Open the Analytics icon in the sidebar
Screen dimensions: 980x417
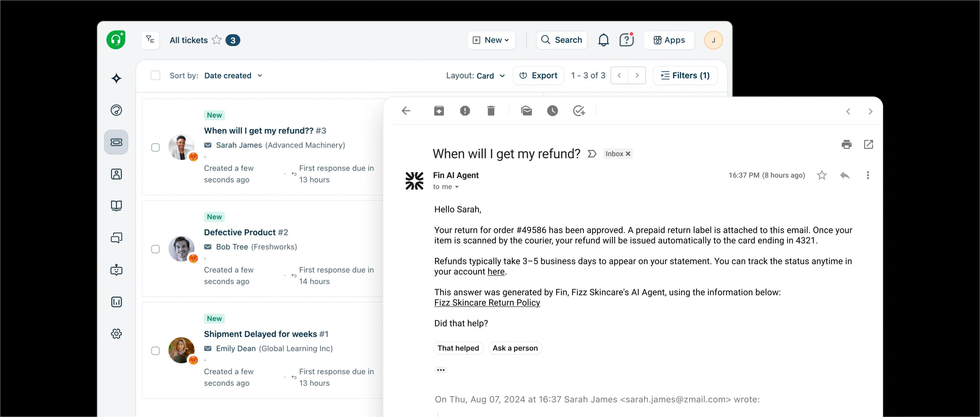coord(116,302)
